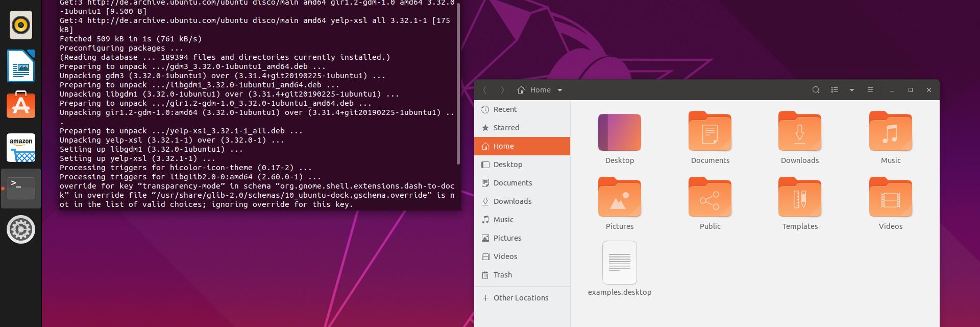The height and width of the screenshot is (327, 980).
Task: Go back in the Files window
Action: click(484, 90)
